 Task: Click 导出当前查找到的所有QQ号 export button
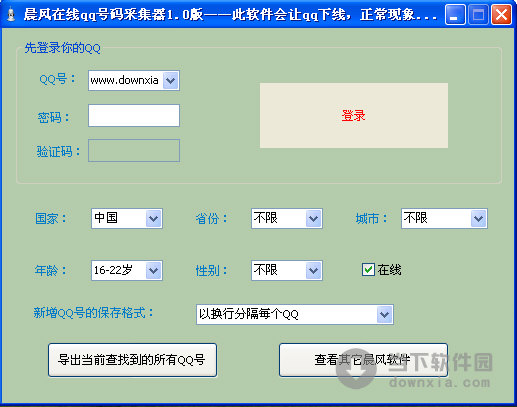[x=132, y=360]
